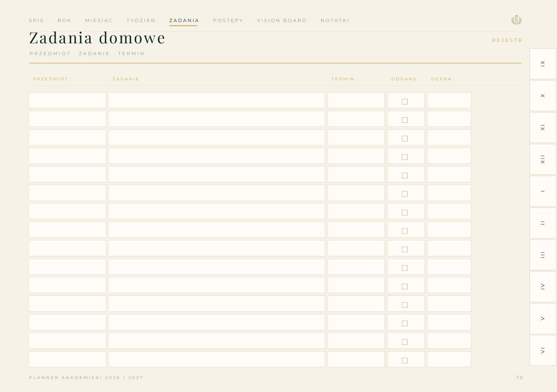Image resolution: width=557 pixels, height=392 pixels.
Task: Jump to month II side tab
Action: [543, 223]
